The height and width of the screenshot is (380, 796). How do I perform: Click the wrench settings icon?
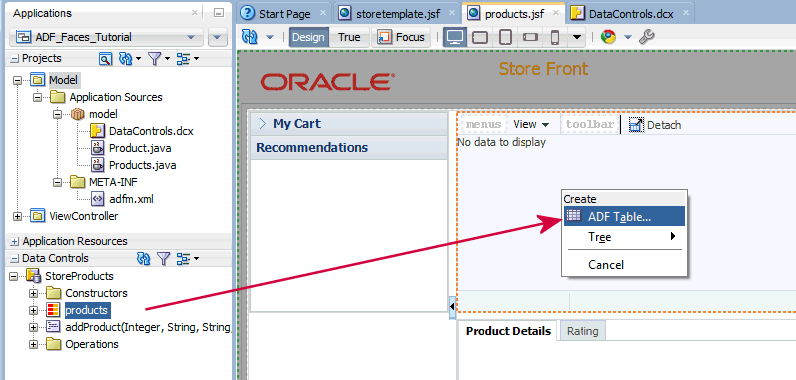coord(646,37)
